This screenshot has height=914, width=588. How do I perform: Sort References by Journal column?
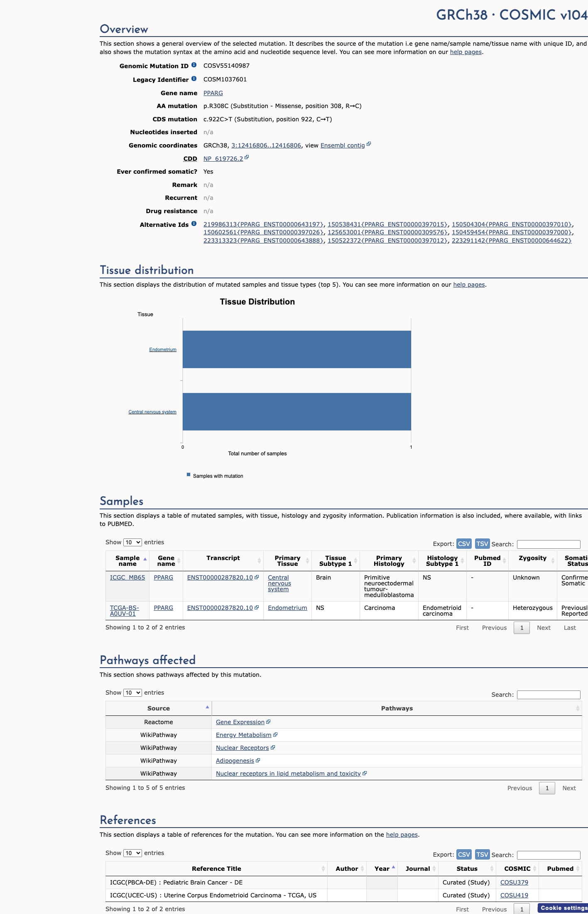tap(418, 869)
